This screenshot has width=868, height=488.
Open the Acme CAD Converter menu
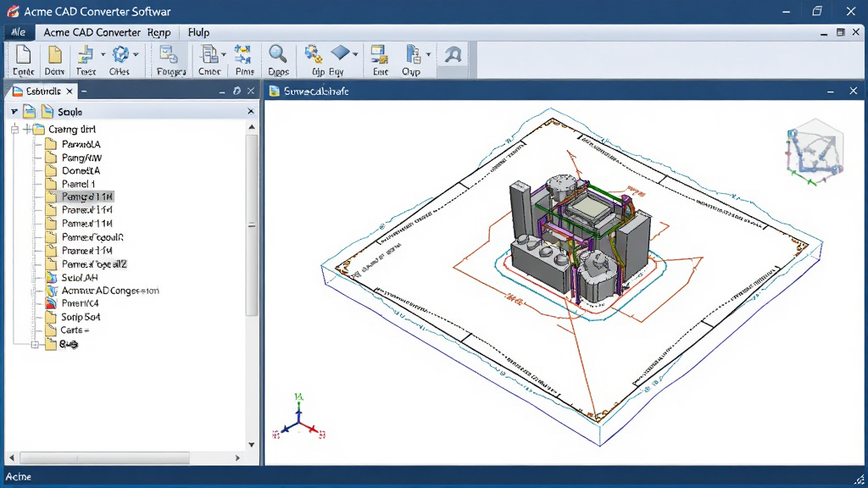pyautogui.click(x=92, y=33)
